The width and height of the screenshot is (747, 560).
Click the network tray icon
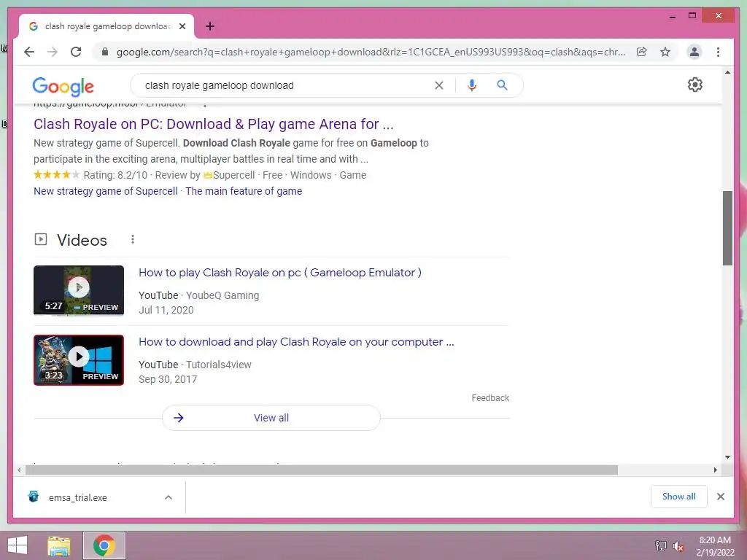[x=661, y=545]
